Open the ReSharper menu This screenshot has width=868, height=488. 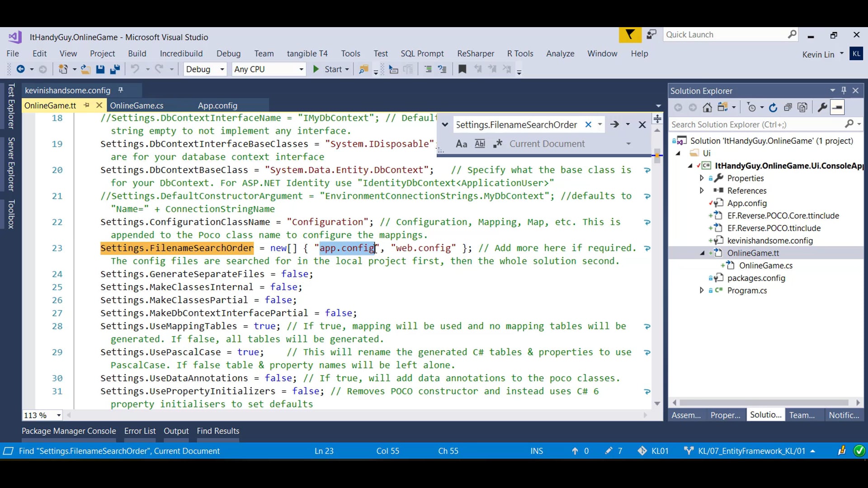[x=475, y=53]
